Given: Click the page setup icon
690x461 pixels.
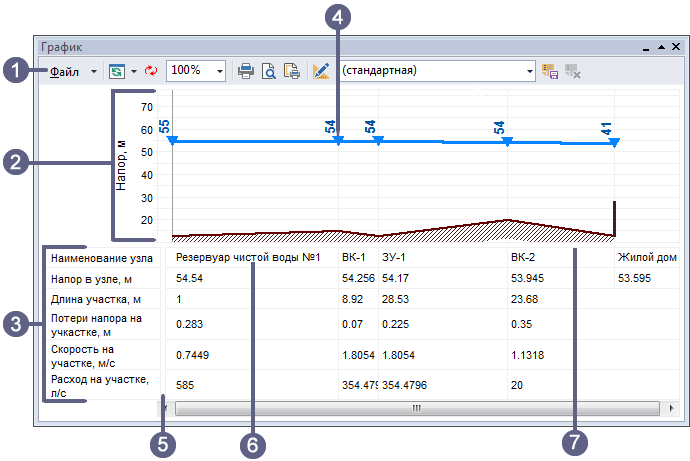Looking at the screenshot, I should (x=292, y=71).
